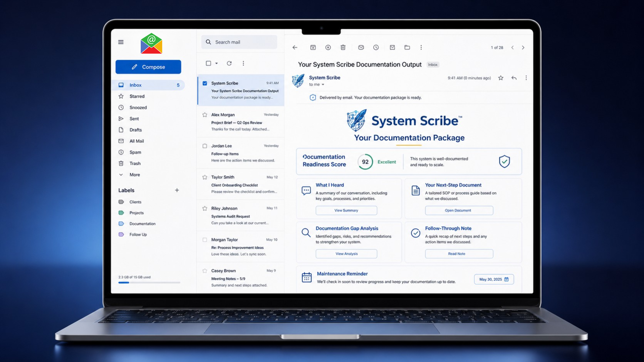Open message options next to reply
Image resolution: width=644 pixels, height=362 pixels.
click(526, 78)
